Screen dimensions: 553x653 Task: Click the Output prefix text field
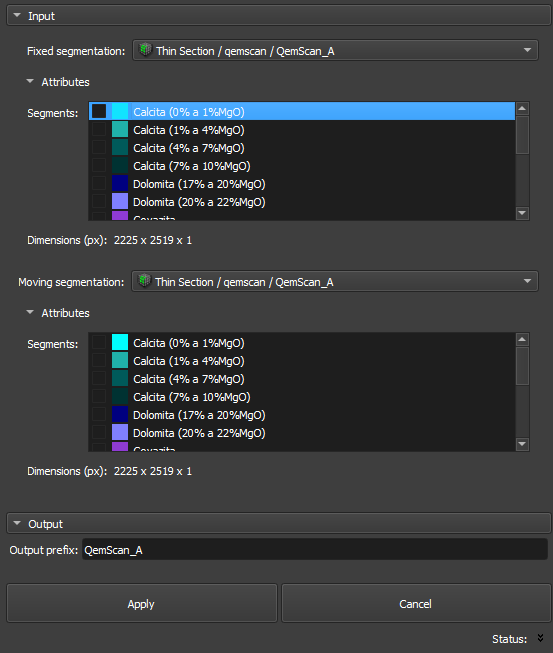(x=314, y=550)
